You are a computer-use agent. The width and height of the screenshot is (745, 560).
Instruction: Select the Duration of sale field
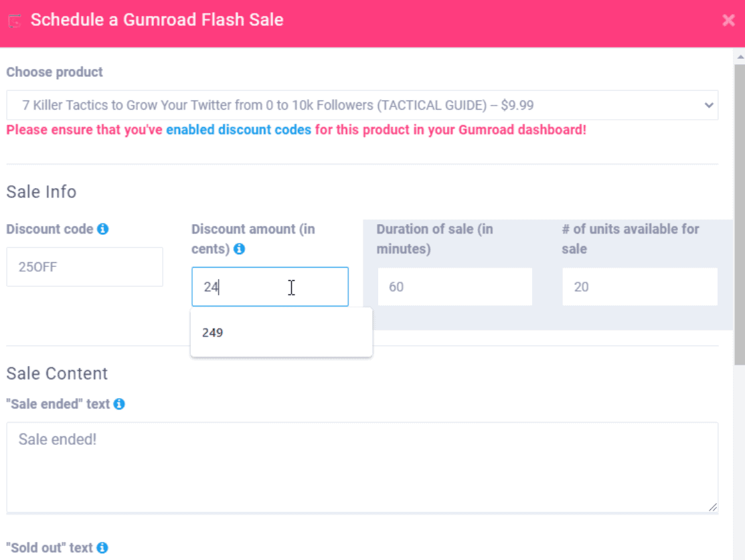[454, 287]
